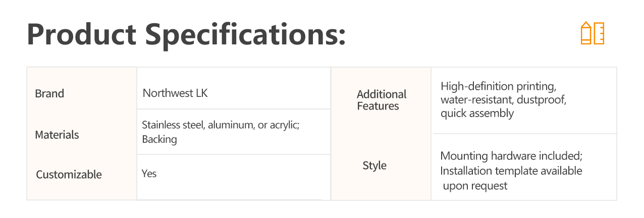Select the Style label cell
Image resolution: width=644 pixels, height=218 pixels.
click(x=374, y=166)
